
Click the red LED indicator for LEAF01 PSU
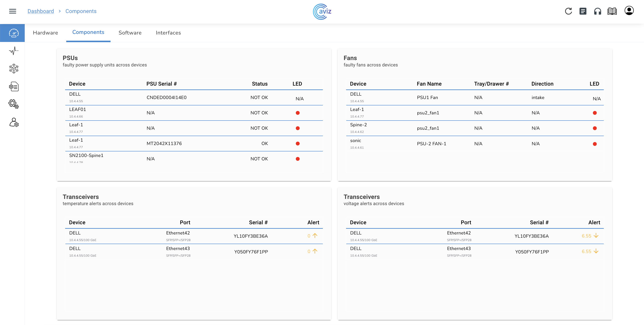(298, 113)
